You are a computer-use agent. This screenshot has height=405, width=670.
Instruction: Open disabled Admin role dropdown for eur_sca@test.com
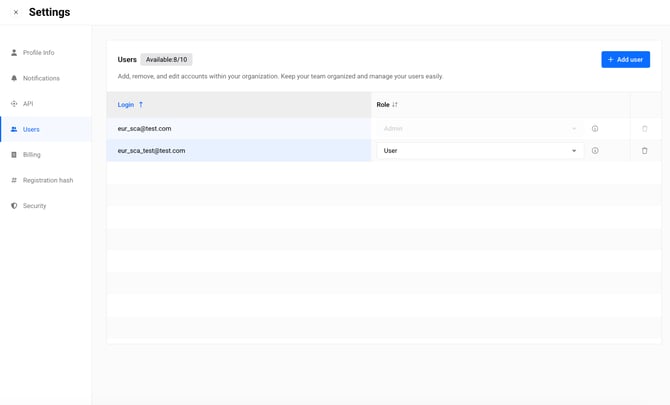[x=480, y=129]
